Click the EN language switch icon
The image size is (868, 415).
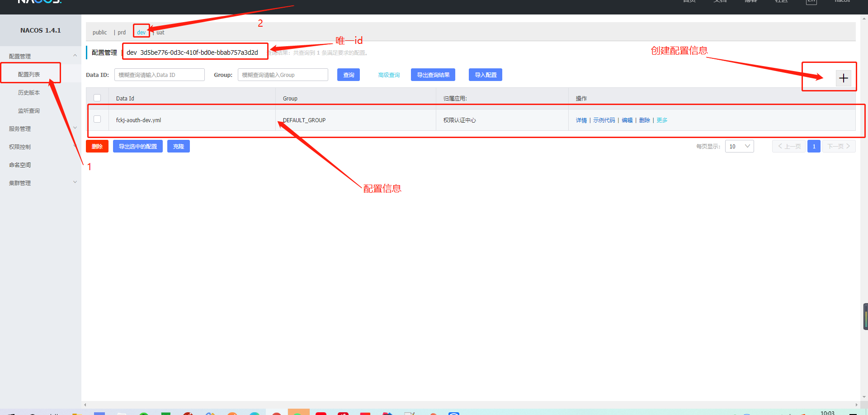tap(811, 2)
